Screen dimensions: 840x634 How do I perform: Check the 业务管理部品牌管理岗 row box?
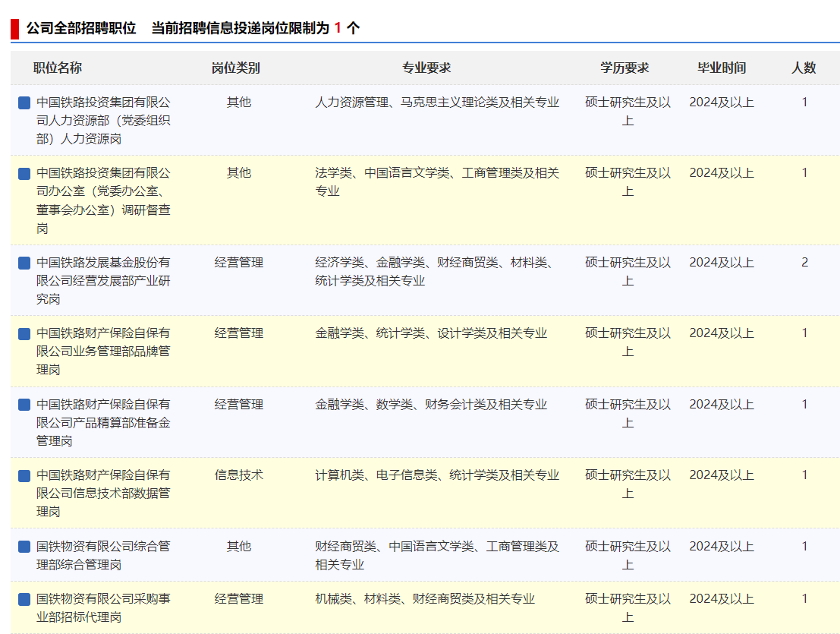(24, 333)
